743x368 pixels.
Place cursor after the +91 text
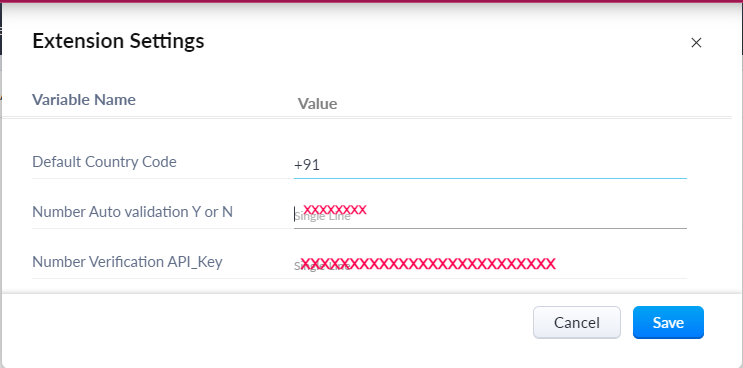click(321, 165)
